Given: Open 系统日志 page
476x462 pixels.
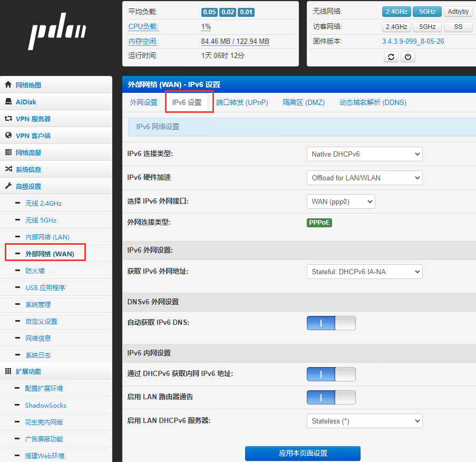Looking at the screenshot, I should point(38,355).
